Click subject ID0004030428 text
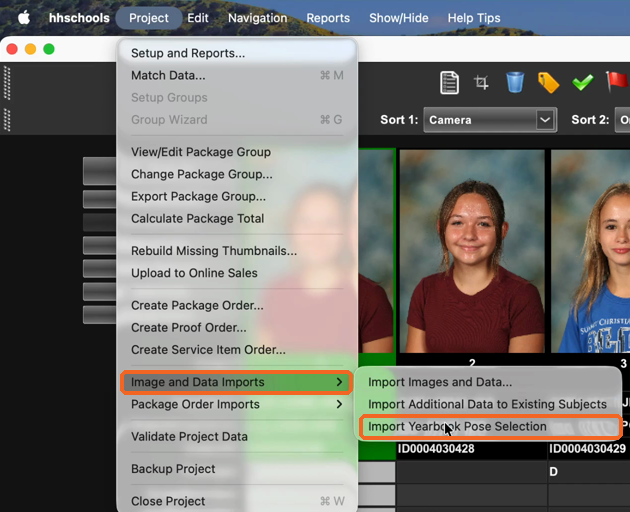The width and height of the screenshot is (630, 512). (x=436, y=449)
